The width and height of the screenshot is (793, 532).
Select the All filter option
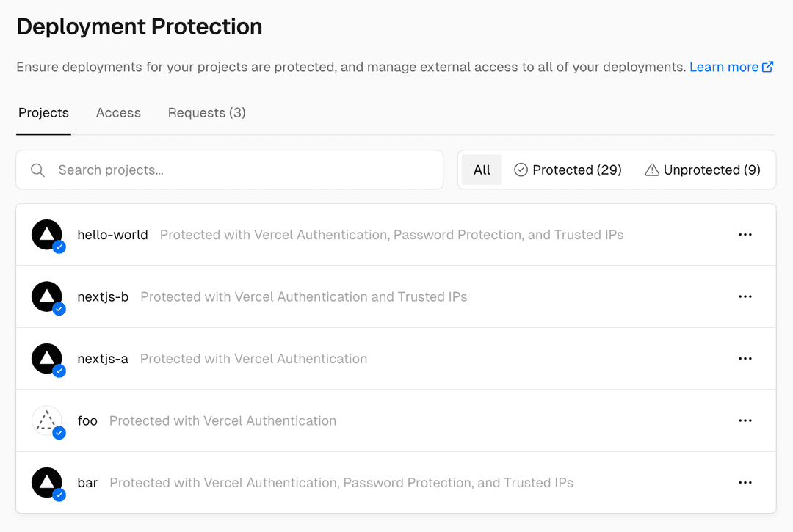point(482,170)
